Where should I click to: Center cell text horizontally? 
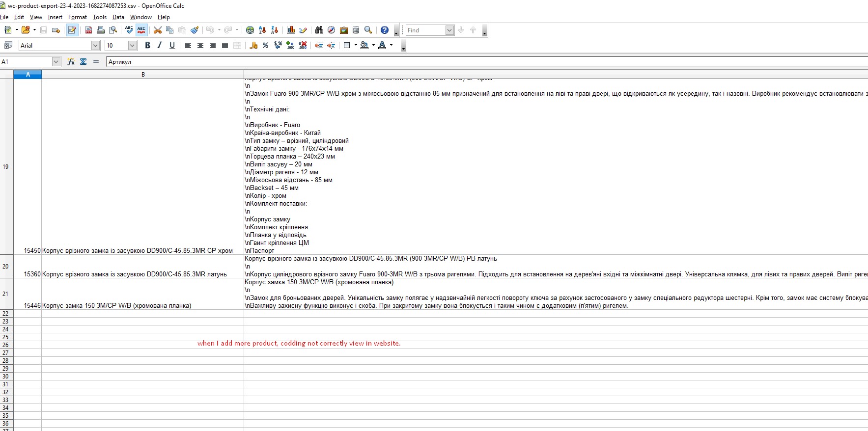click(x=200, y=45)
